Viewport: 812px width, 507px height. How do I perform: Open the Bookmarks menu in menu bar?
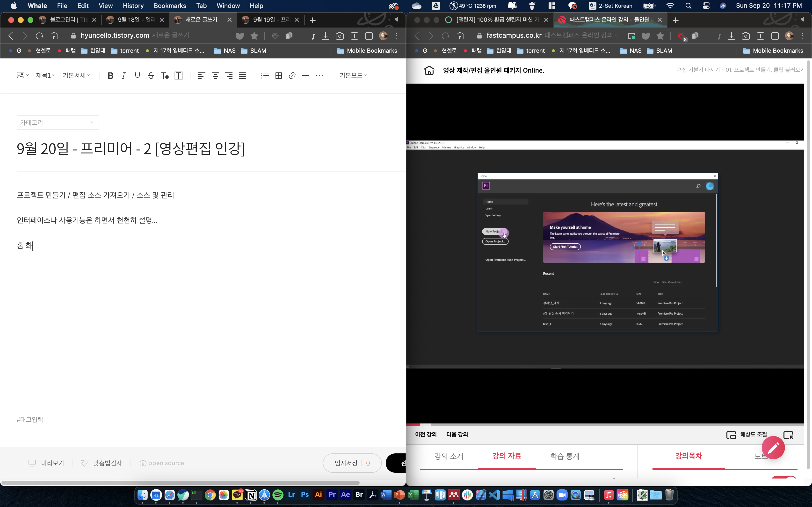pyautogui.click(x=170, y=6)
